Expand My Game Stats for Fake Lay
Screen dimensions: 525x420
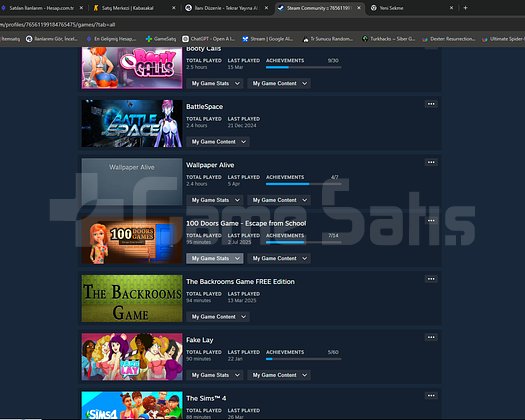click(215, 375)
